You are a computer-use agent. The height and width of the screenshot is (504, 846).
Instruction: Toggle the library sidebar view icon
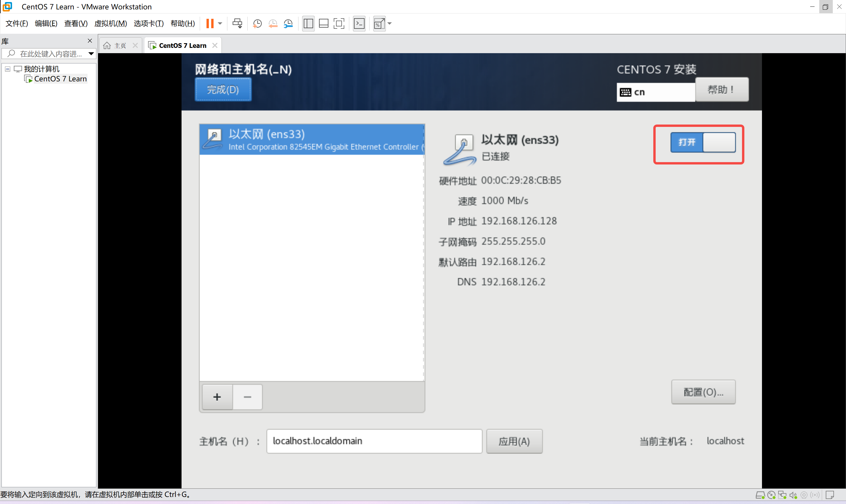(x=308, y=23)
